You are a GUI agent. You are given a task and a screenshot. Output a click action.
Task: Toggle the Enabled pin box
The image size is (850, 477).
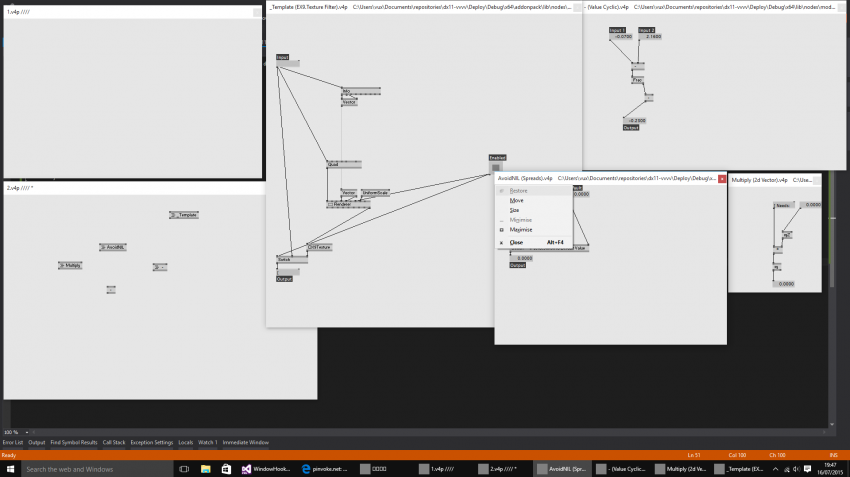coord(496,167)
